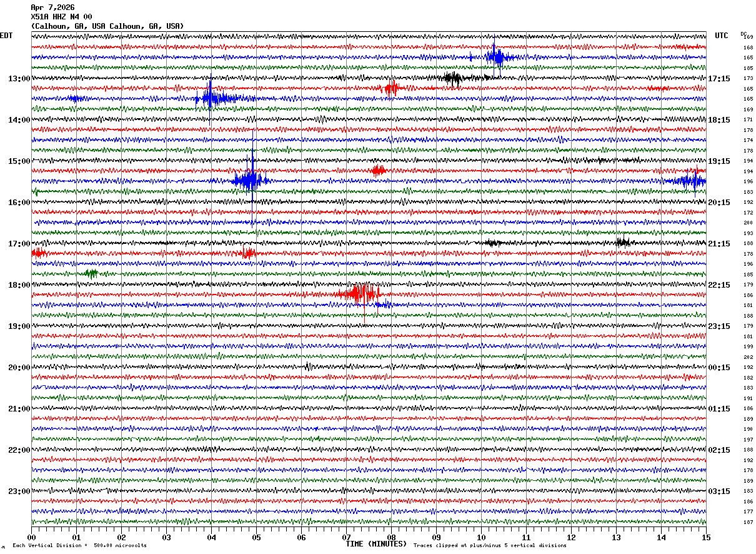This screenshot has height=554, width=756.
Task: Click the DC offset value 187
Action: coord(748,523)
